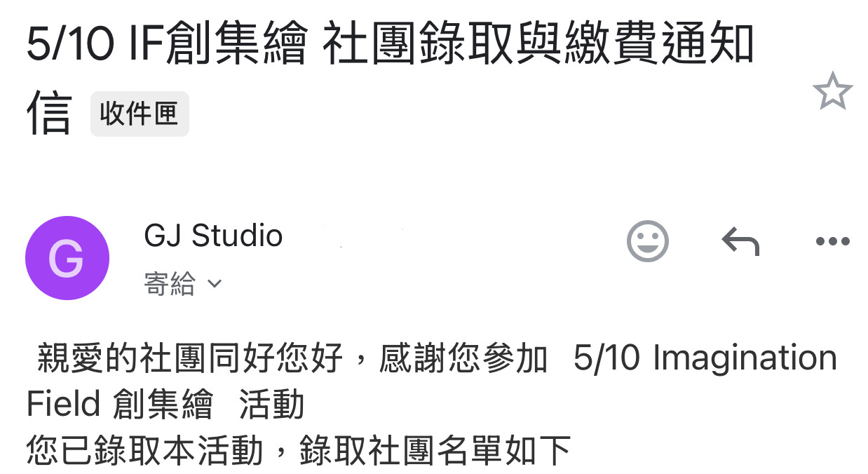Tap the text 錄取社團名單如下

435,451
